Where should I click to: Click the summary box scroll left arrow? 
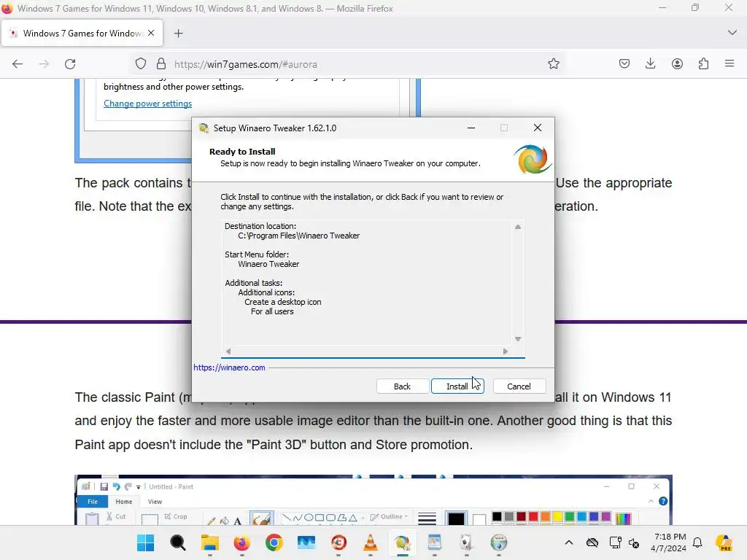[x=228, y=351]
